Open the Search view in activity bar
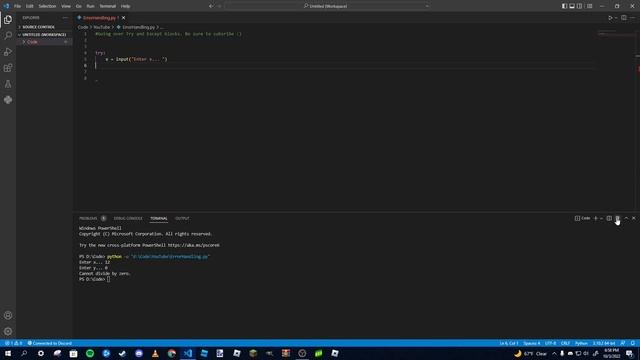The height and width of the screenshot is (360, 640). coord(8,36)
